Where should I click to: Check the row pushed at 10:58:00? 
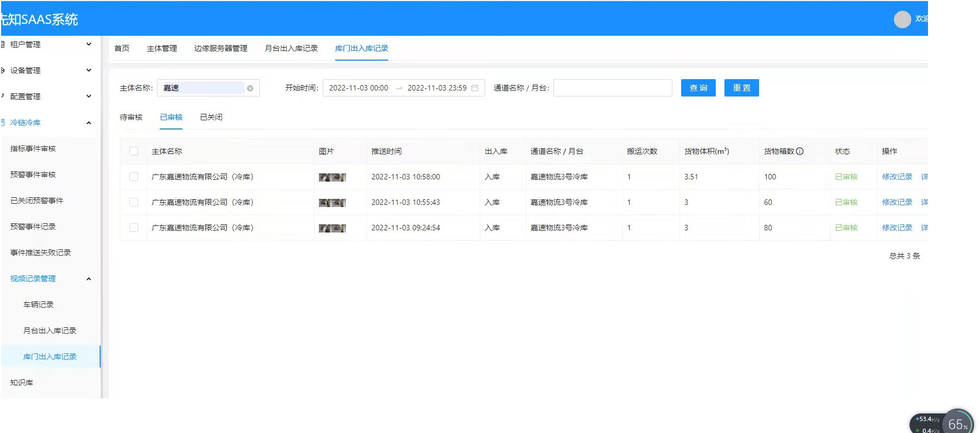[x=134, y=177]
